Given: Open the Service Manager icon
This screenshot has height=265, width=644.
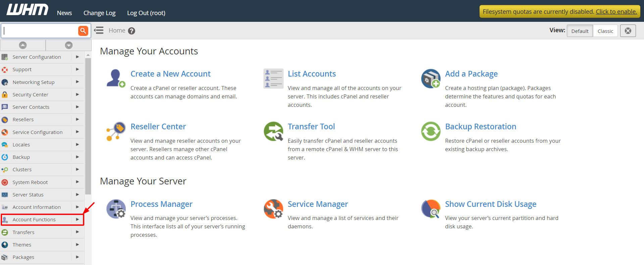Looking at the screenshot, I should pyautogui.click(x=273, y=209).
